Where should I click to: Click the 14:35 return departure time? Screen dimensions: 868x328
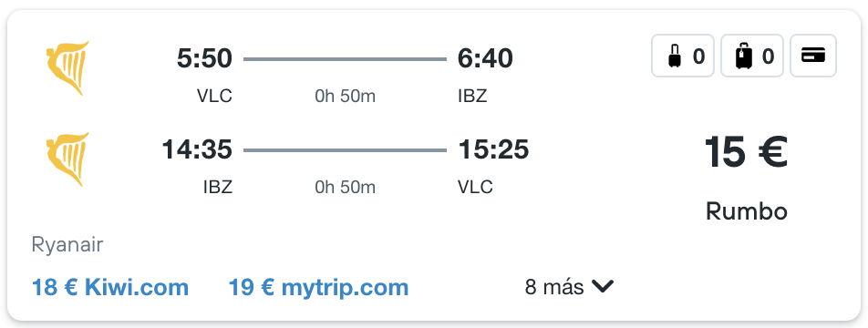(x=197, y=150)
